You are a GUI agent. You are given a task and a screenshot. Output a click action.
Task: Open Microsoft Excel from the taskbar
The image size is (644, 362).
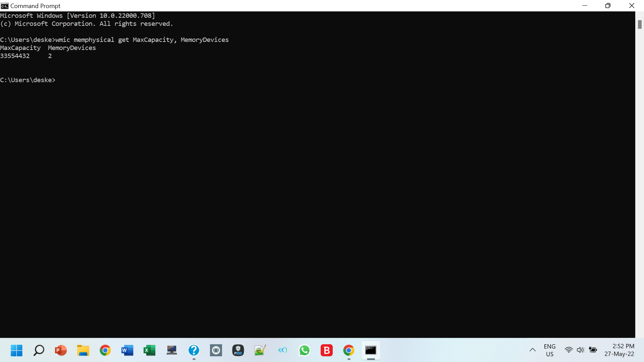(149, 350)
